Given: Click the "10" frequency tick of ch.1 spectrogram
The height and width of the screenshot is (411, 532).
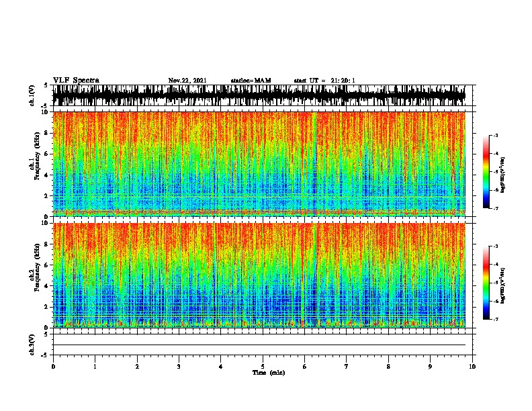Looking at the screenshot, I should point(46,112).
